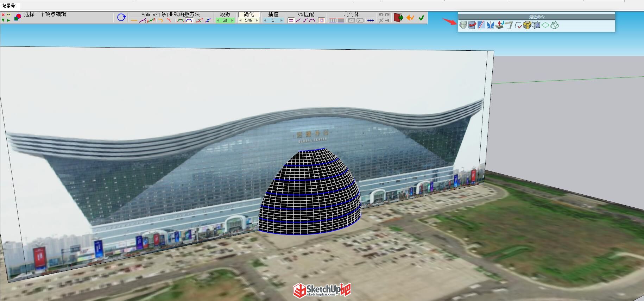Open the 场景号1 scene tab
644x301 pixels.
coord(10,6)
